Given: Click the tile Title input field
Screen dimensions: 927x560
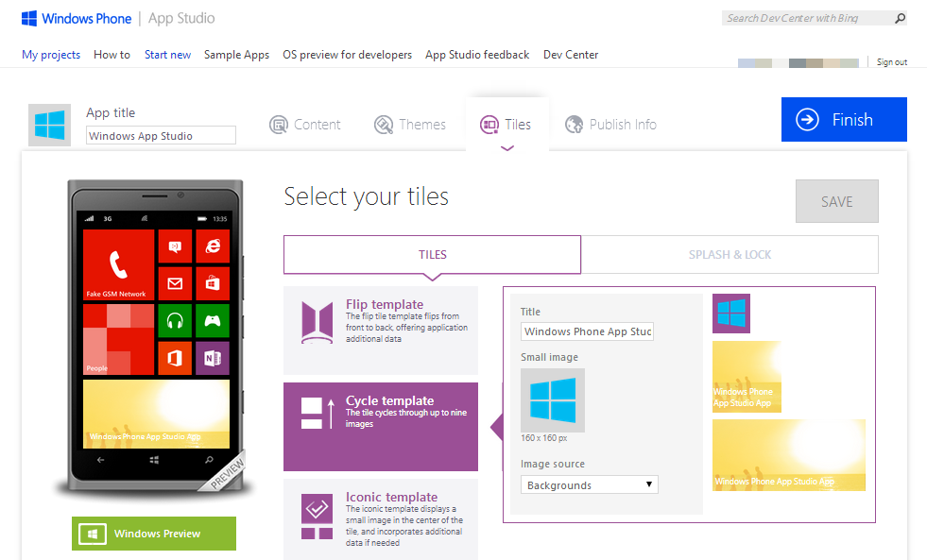Looking at the screenshot, I should (x=587, y=331).
